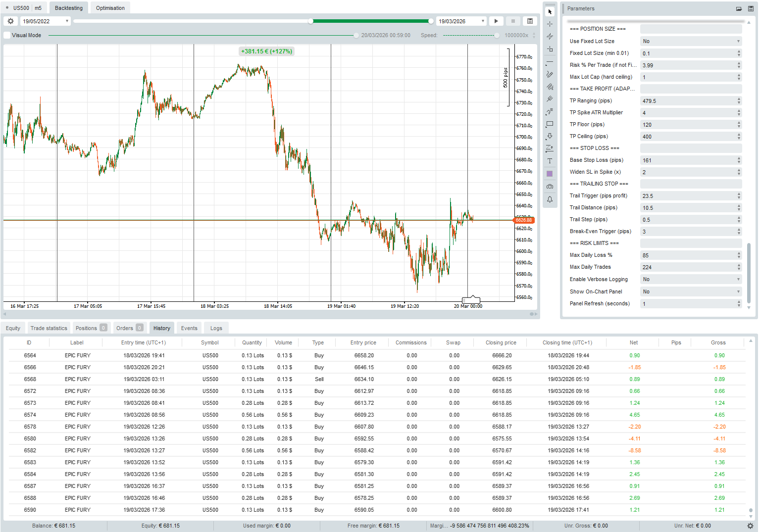The image size is (760, 532).
Task: Select the rectangle shape drawing tool
Action: 550,124
